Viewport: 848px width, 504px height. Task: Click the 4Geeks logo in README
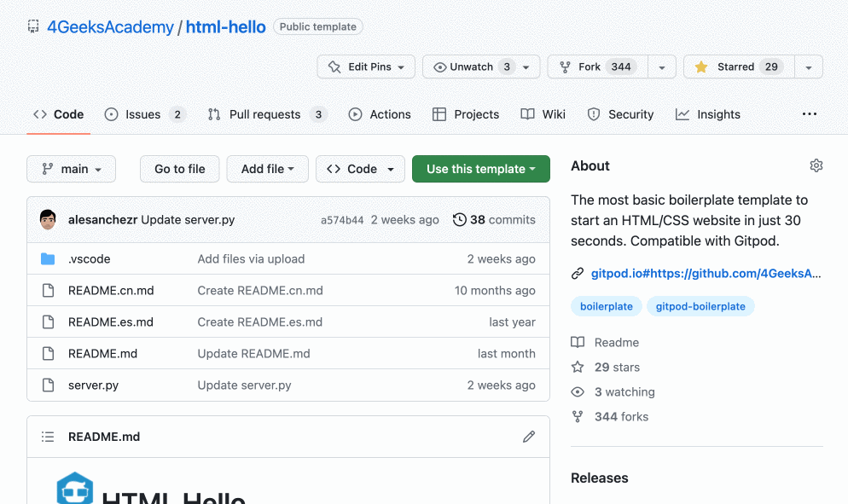(x=74, y=489)
